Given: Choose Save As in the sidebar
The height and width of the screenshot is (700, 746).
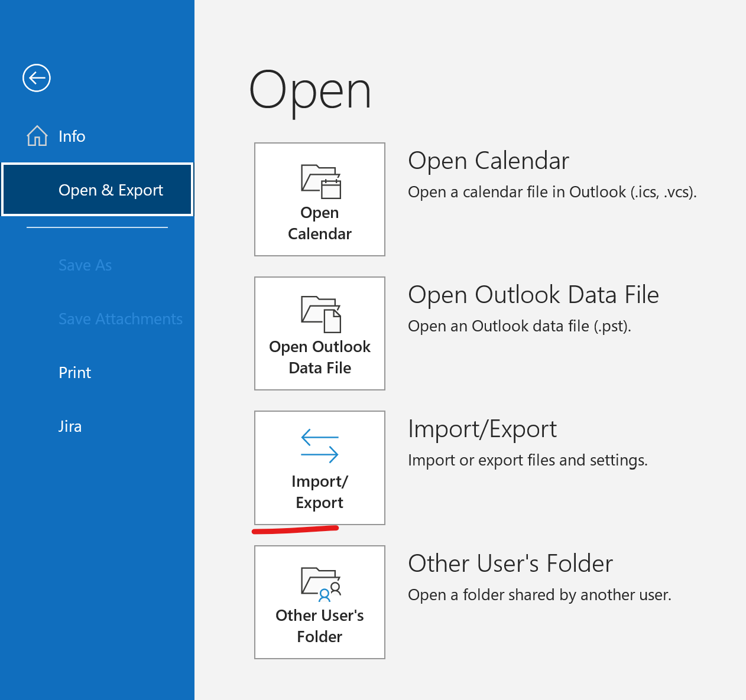Looking at the screenshot, I should click(85, 265).
